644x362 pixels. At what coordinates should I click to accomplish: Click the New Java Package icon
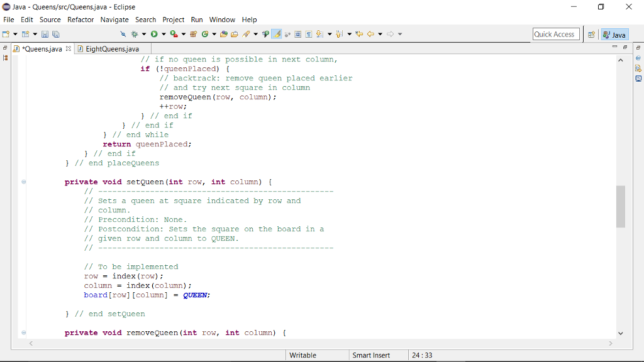pos(194,34)
